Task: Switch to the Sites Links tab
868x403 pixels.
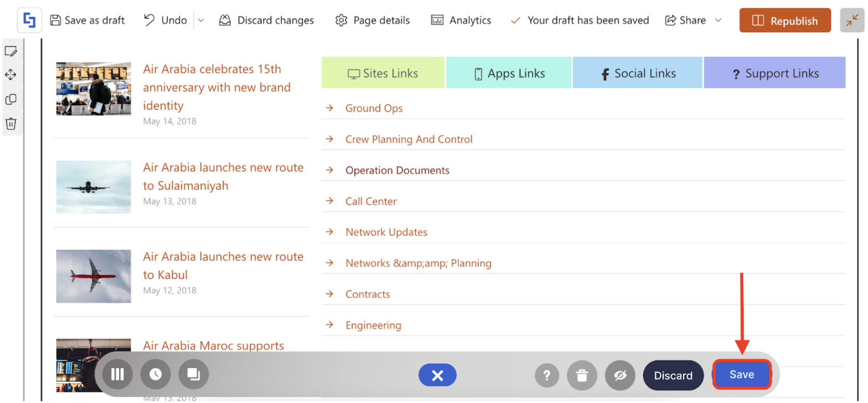Action: [383, 73]
